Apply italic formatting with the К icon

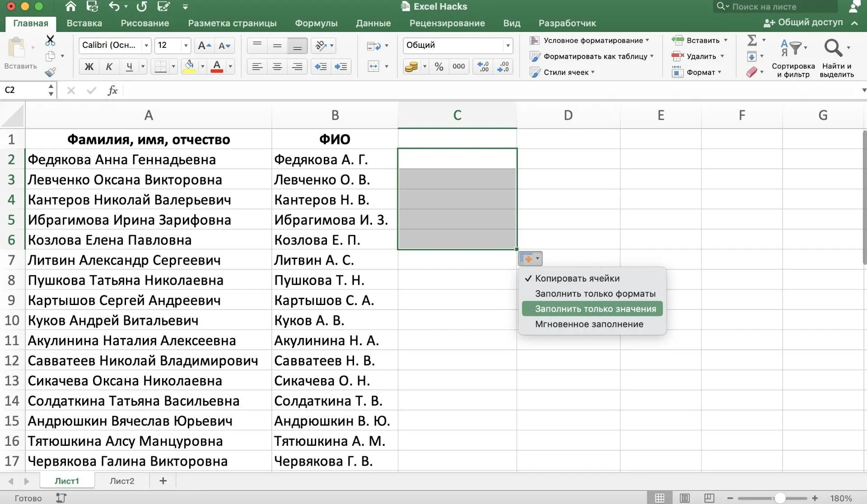click(x=109, y=66)
